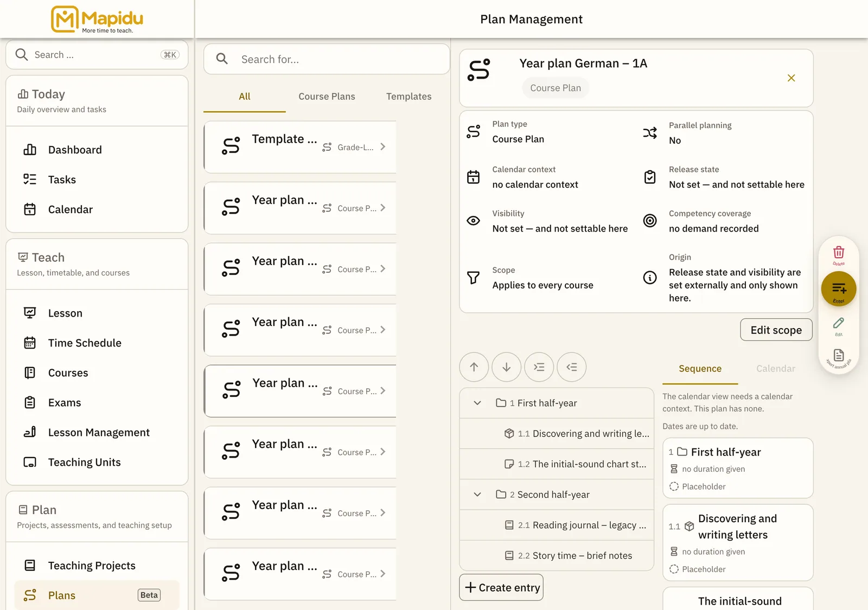Click the outdent entry button
This screenshot has width=868, height=610.
[572, 367]
